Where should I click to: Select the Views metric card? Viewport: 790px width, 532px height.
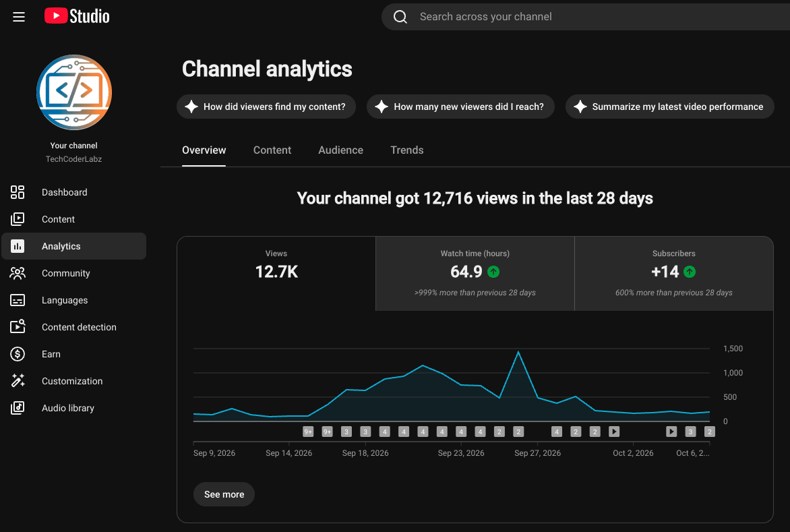click(276, 274)
